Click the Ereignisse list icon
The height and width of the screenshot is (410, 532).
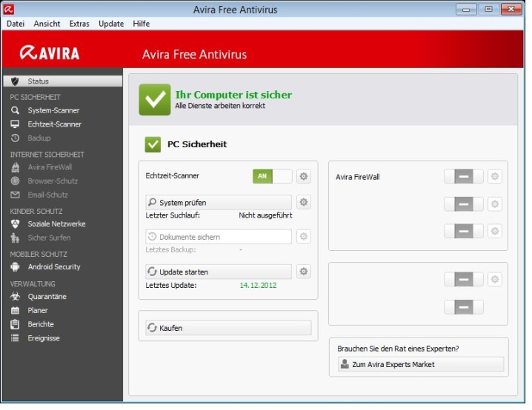click(x=15, y=338)
